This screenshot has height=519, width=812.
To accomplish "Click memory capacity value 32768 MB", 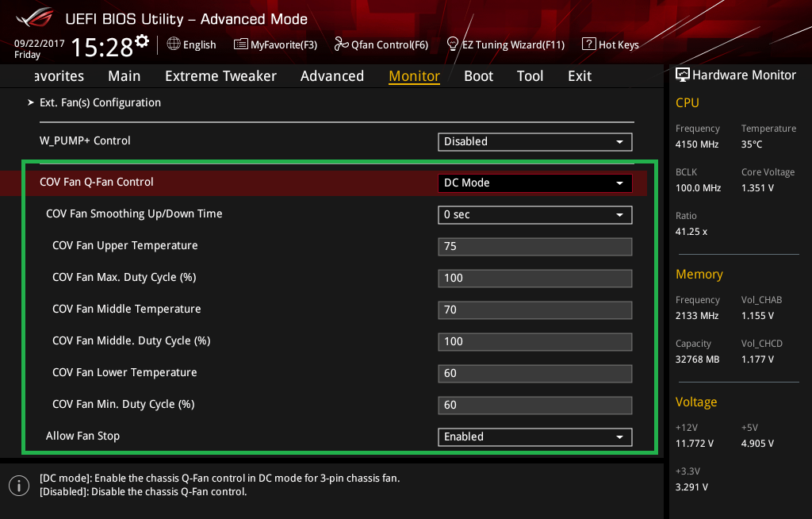I will pyautogui.click(x=698, y=359).
